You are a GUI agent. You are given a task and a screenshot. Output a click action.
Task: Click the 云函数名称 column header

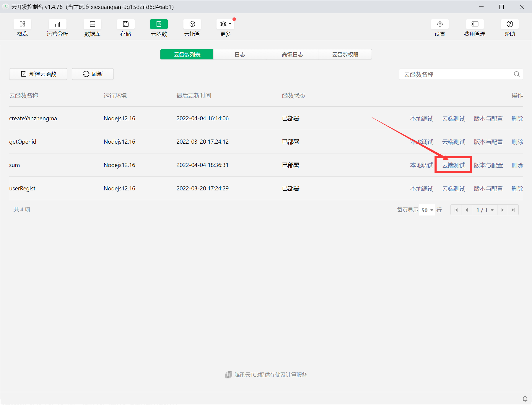24,95
